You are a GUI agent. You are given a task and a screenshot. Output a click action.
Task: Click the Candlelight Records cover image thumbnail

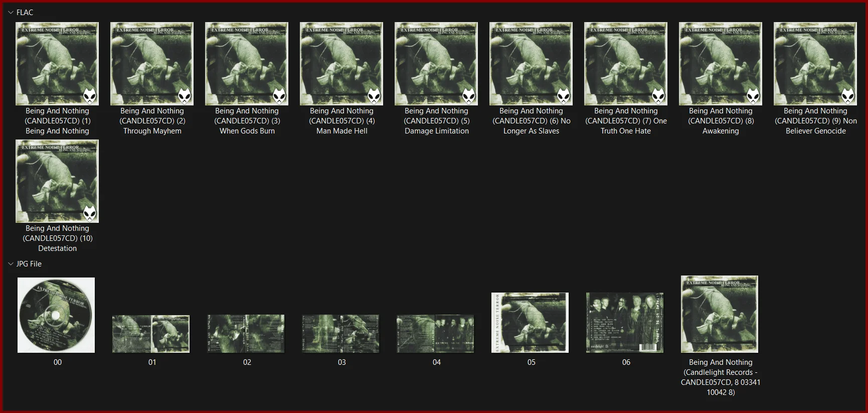click(x=720, y=314)
